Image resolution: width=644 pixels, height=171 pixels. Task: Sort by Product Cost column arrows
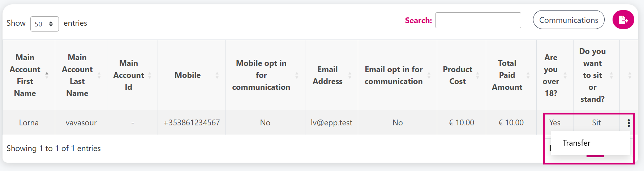[478, 75]
